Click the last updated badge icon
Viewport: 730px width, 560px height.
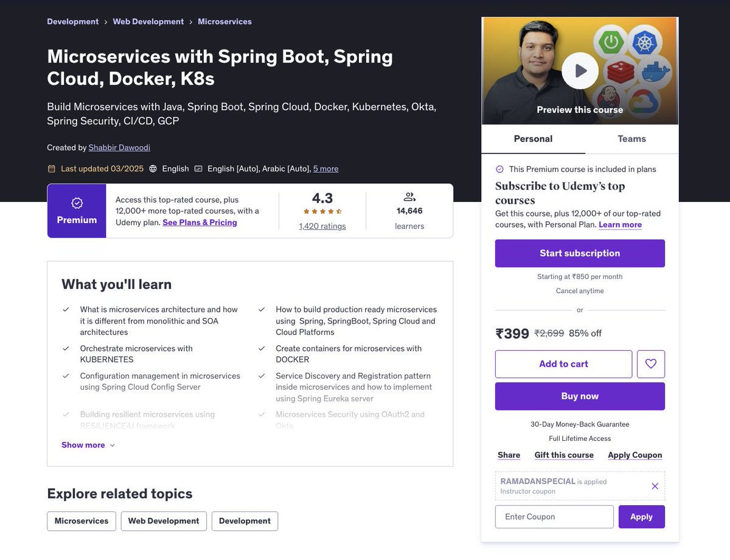[52, 168]
